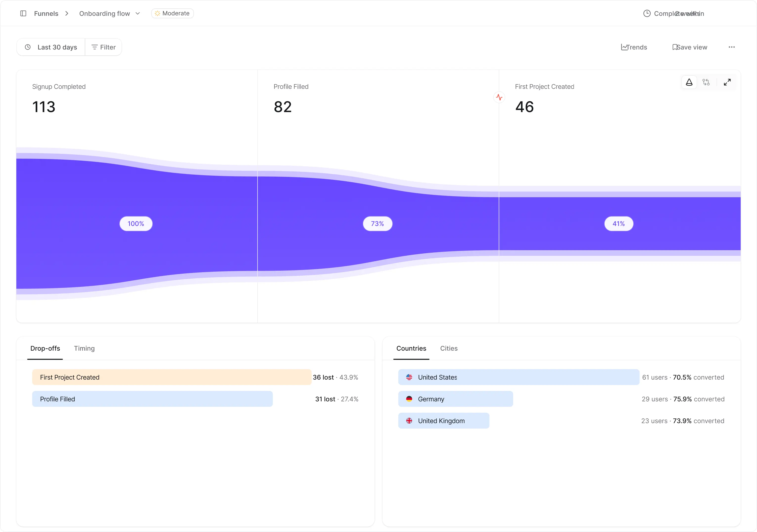Expand the funnel chart to fullscreen
This screenshot has width=757, height=532.
(727, 82)
